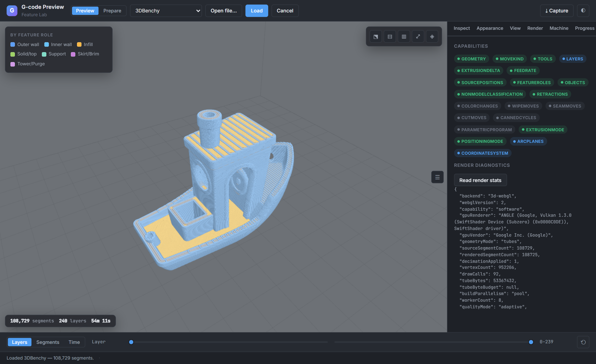Viewport: 596px width, 364px height.
Task: Click the Inner wall color swatch
Action: [47, 44]
